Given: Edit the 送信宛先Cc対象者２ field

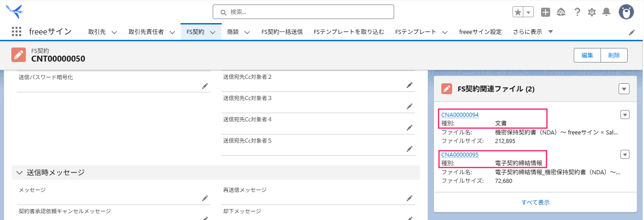Looking at the screenshot, I should tap(410, 85).
